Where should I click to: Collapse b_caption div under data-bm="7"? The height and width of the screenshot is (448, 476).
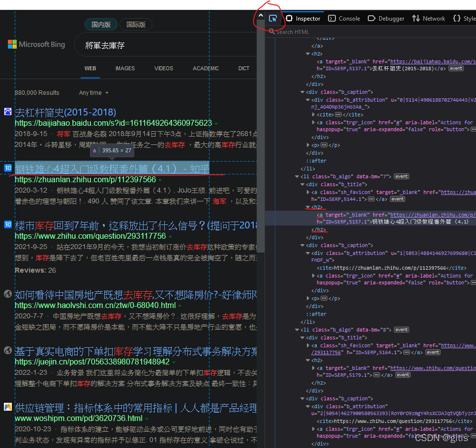click(302, 246)
